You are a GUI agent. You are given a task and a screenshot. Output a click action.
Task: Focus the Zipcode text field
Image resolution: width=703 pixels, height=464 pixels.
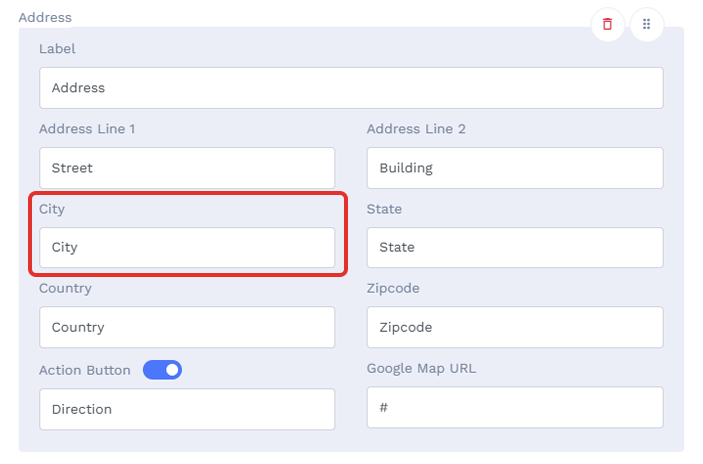point(515,327)
